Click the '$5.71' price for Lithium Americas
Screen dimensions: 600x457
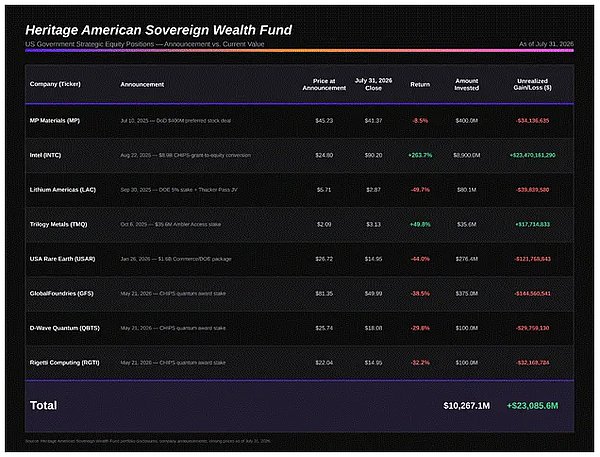324,189
